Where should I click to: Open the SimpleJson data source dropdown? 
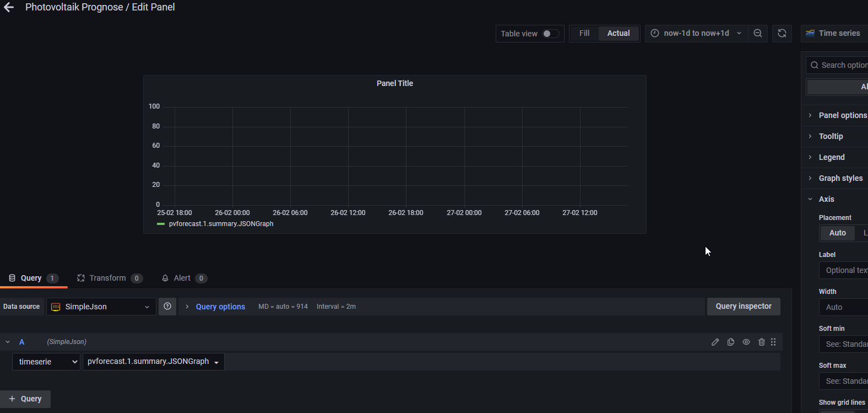tap(101, 307)
